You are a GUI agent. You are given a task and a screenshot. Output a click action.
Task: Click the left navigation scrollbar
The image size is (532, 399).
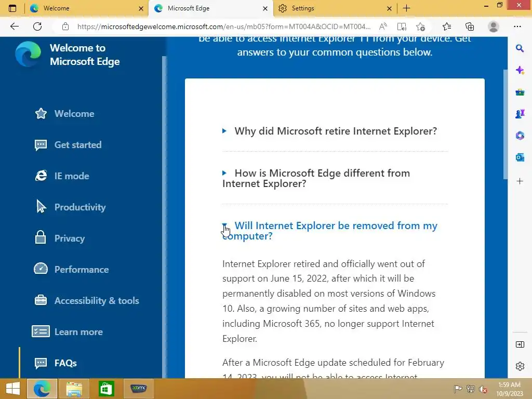point(164,217)
